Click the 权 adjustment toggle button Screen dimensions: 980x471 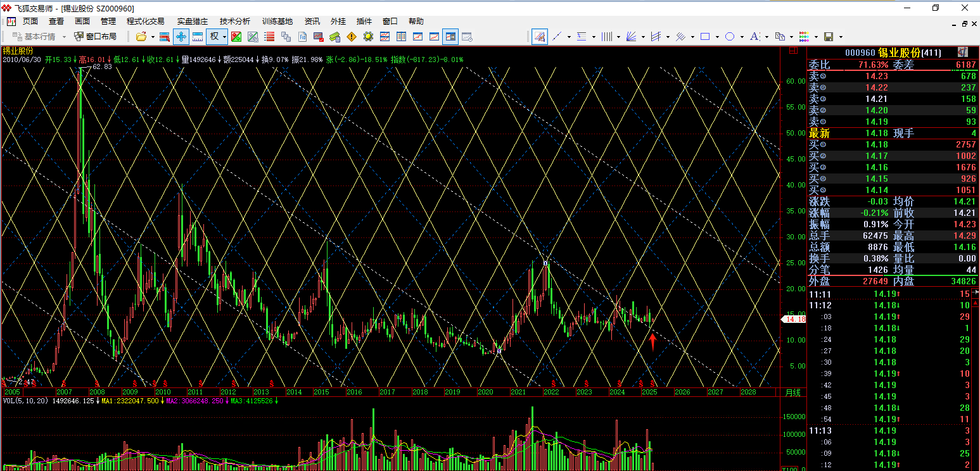coord(214,37)
